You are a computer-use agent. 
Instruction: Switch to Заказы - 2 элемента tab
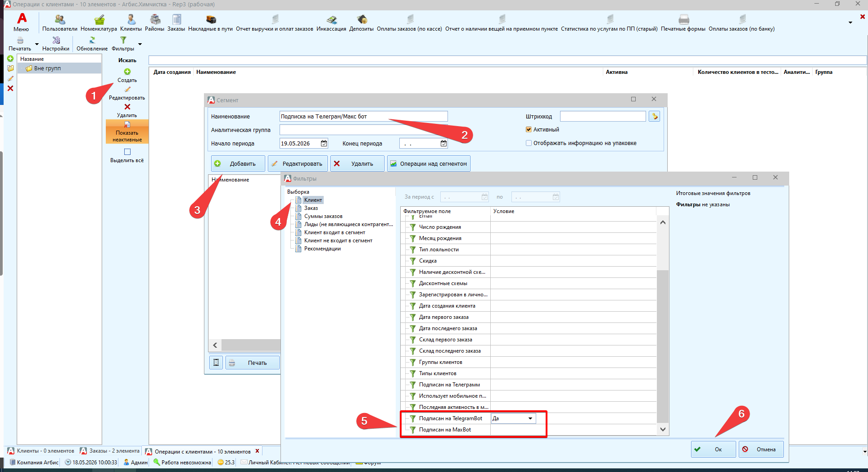pos(110,451)
